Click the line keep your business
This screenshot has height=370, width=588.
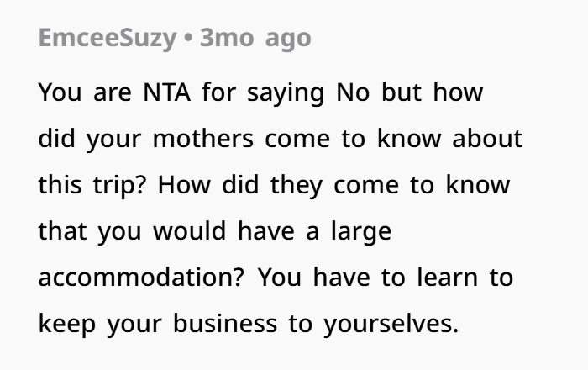click(249, 325)
